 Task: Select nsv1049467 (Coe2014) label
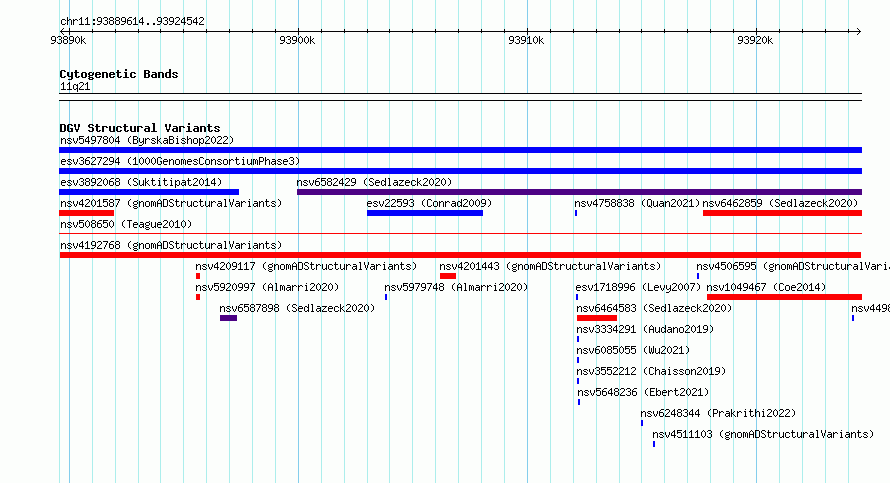pos(766,287)
